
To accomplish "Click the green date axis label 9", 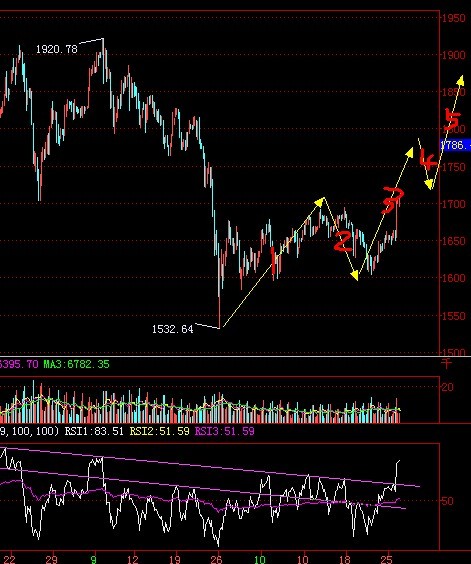I will pyautogui.click(x=94, y=559).
